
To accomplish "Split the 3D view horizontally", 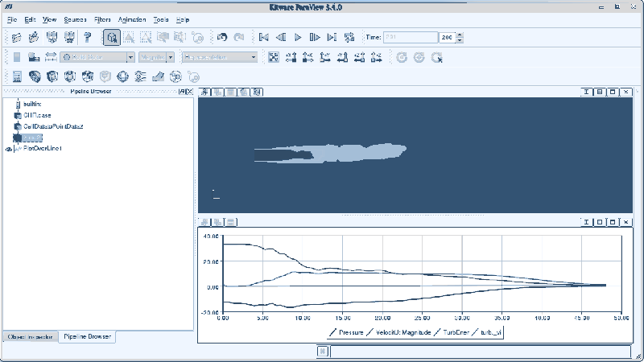I will (587, 92).
